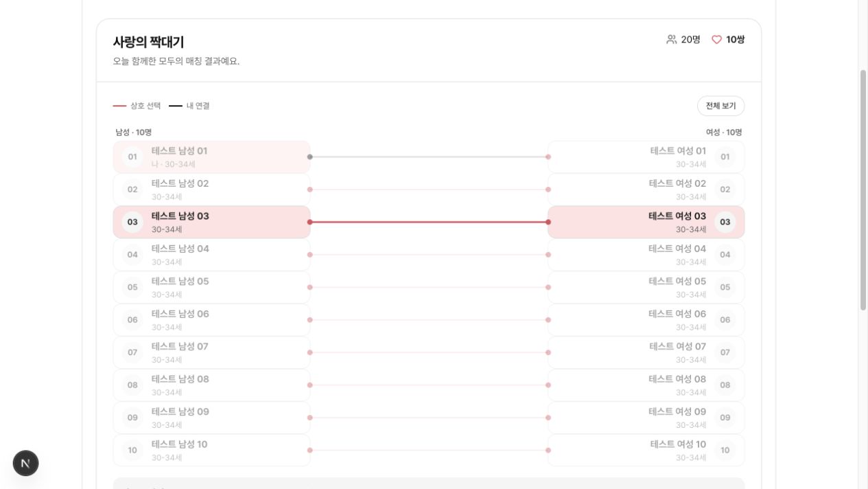This screenshot has height=489, width=868.
Task: Click the 오늘 함께한 모두의 매칭 결과예요 subtitle
Action: click(176, 61)
